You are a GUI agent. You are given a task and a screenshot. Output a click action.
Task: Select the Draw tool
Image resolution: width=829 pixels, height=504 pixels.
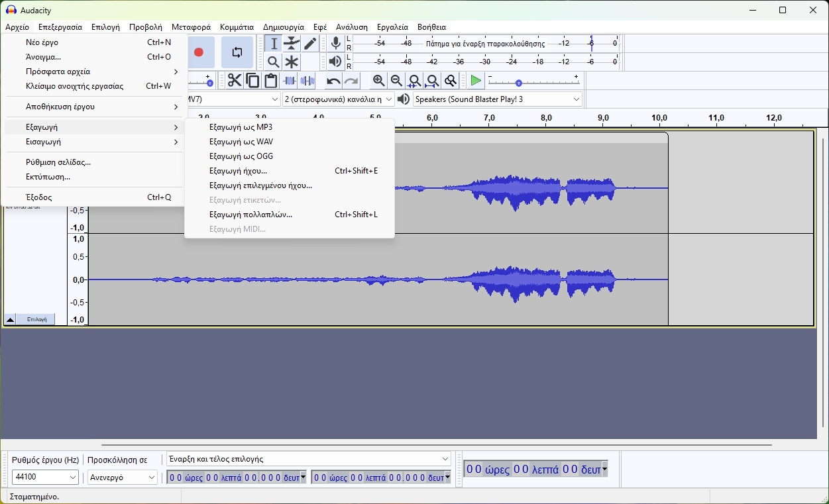pos(309,43)
